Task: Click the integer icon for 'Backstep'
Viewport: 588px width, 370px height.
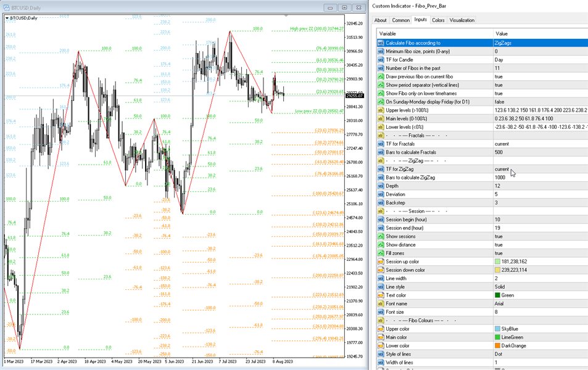Action: pyautogui.click(x=381, y=203)
